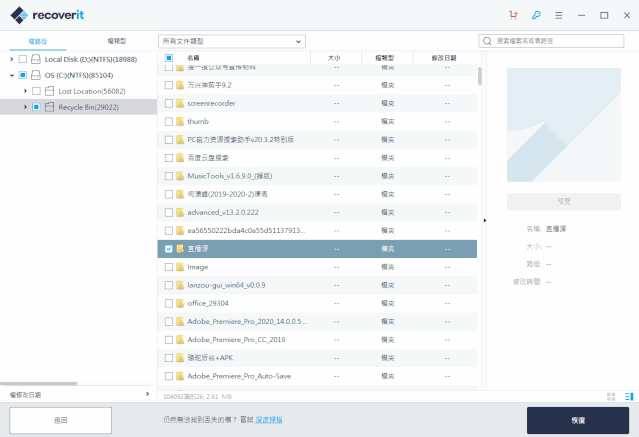
Task: Check the Image folder checkbox
Action: coord(169,267)
